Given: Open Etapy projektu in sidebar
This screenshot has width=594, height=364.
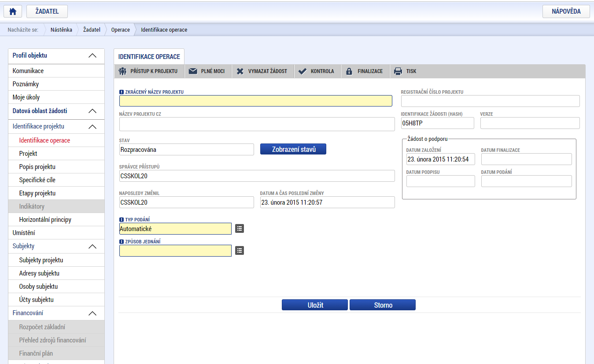Looking at the screenshot, I should click(56, 193).
